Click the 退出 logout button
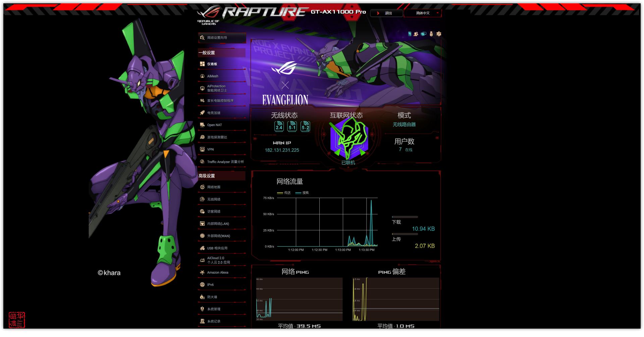Screen dimensions: 644x337 pyautogui.click(x=386, y=13)
